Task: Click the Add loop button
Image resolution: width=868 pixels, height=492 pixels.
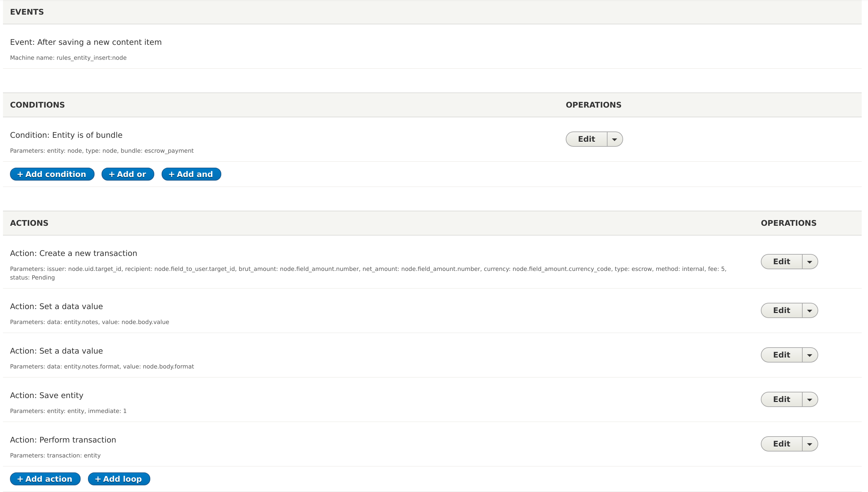Action: click(x=119, y=479)
